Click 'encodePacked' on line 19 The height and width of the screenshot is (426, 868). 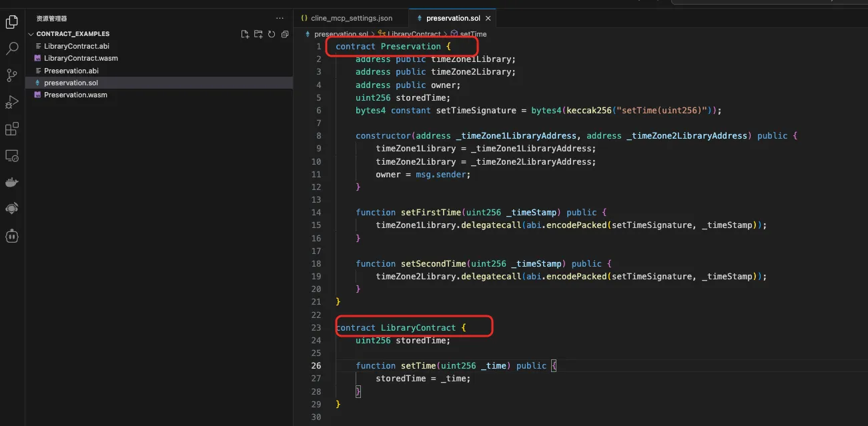click(576, 277)
